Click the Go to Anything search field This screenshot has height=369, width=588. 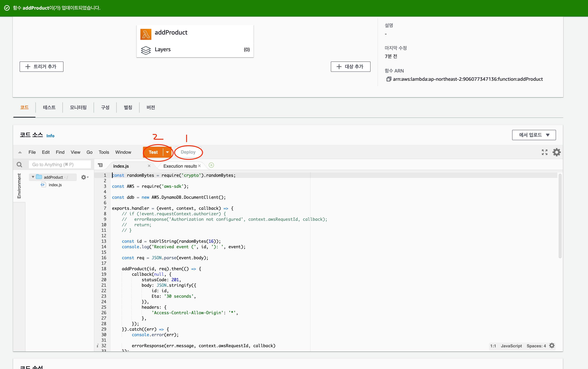pos(60,165)
